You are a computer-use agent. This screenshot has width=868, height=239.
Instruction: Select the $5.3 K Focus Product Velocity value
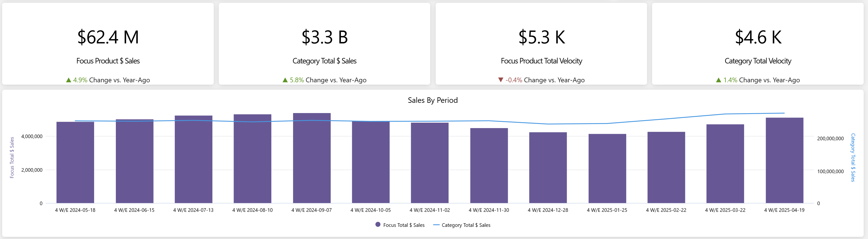[x=541, y=37]
